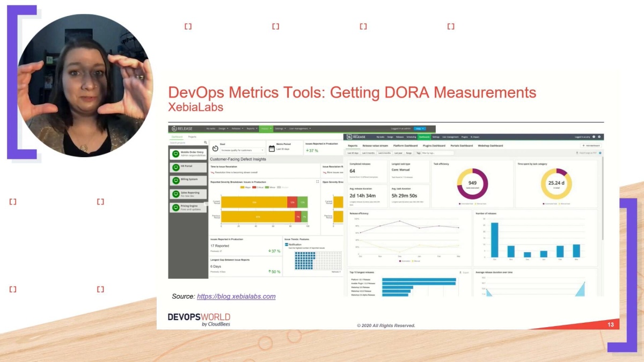Select the Last 30 days filter
Screen dimensions: 644x362
353,153
